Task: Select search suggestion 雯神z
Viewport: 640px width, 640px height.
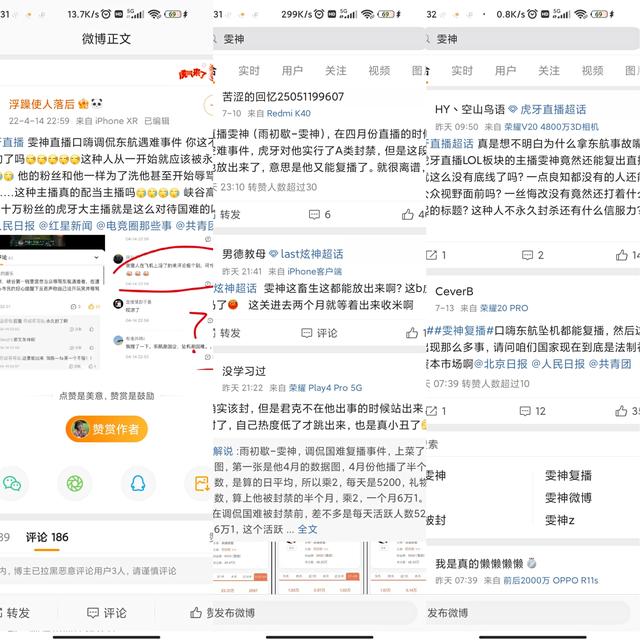Action: (x=560, y=520)
